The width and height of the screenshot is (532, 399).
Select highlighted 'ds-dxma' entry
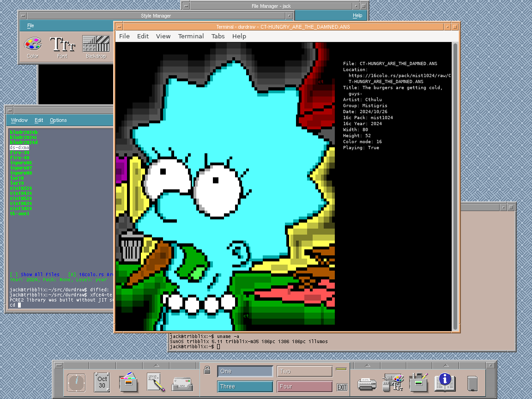(19, 148)
